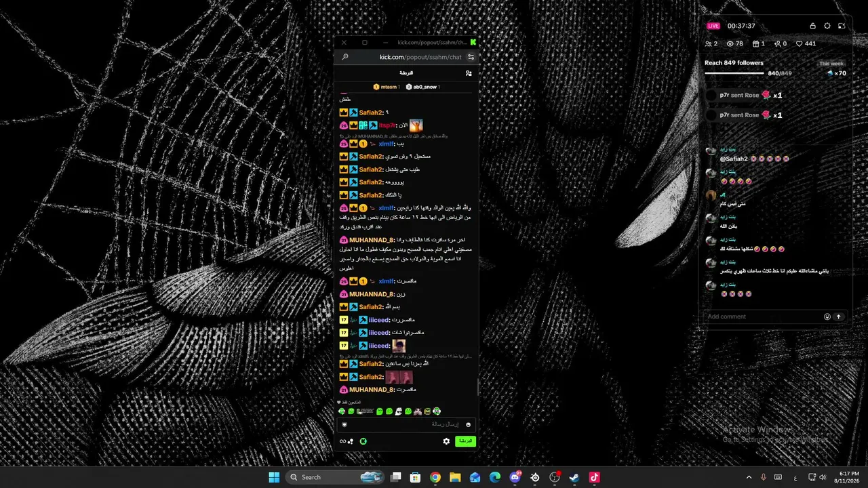Click the This week label in the TikTok panel
The width and height of the screenshot is (868, 488).
[831, 64]
